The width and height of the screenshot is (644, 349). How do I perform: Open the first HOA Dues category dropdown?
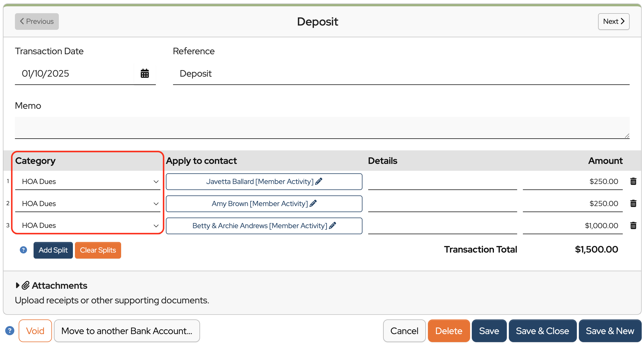88,181
